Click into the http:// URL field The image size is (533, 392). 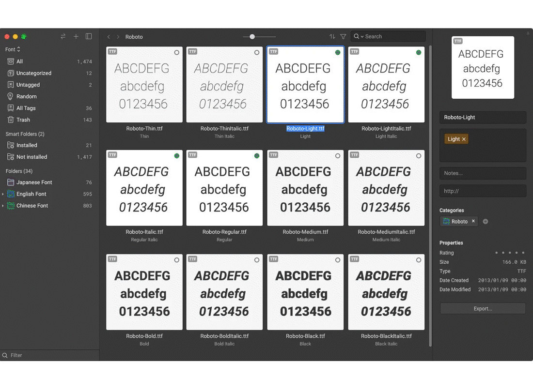click(483, 191)
